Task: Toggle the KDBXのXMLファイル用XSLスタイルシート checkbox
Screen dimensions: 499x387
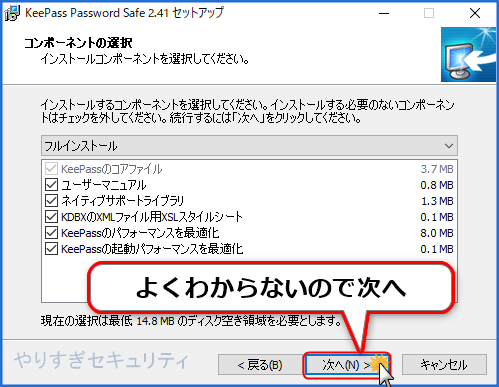Action: tap(51, 217)
